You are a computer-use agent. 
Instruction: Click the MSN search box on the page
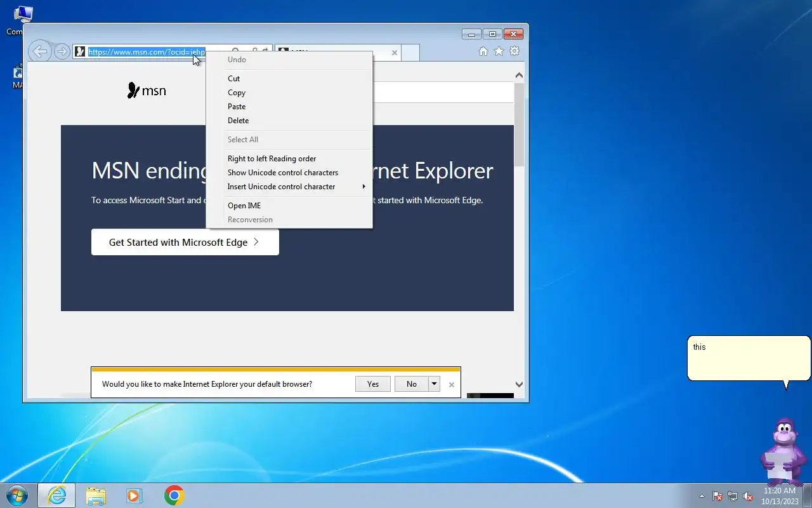point(442,92)
